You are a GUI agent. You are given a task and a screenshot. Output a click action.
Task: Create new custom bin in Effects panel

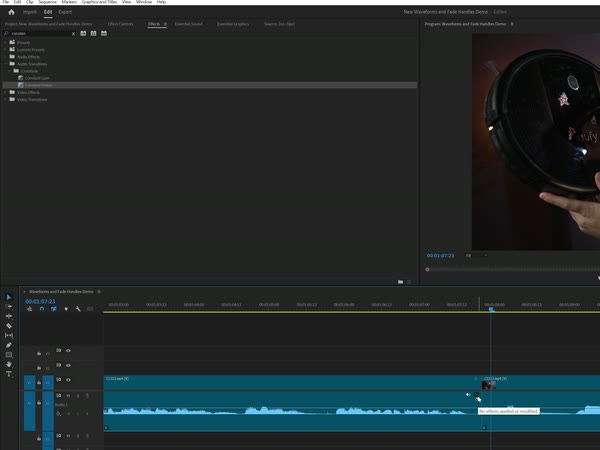tap(400, 282)
